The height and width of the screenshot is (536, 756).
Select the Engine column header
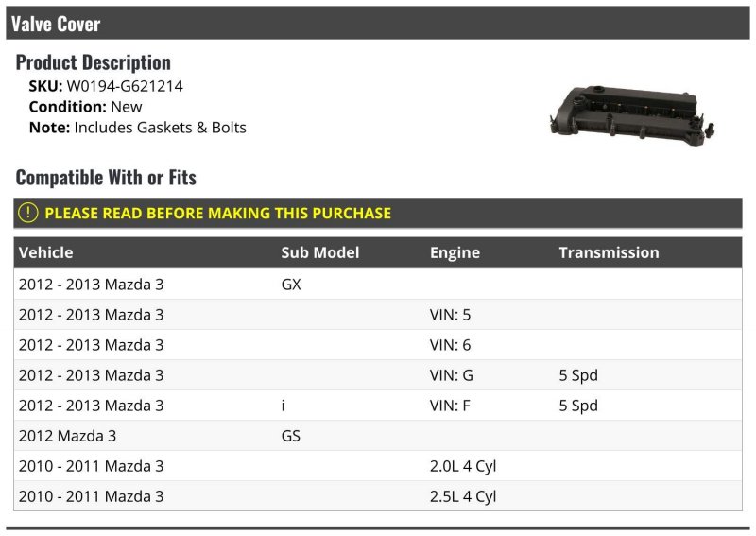[x=455, y=252]
